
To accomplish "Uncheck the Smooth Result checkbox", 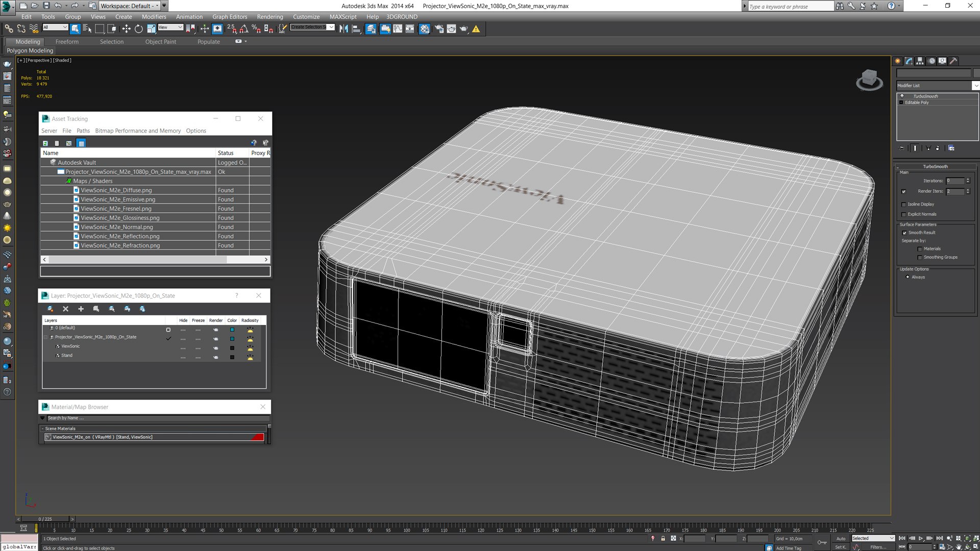I will (x=904, y=233).
